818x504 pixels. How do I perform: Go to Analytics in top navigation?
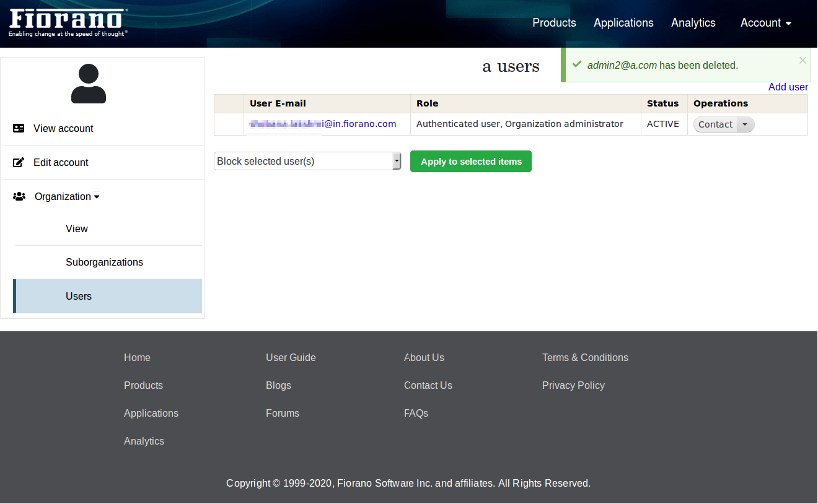click(693, 23)
